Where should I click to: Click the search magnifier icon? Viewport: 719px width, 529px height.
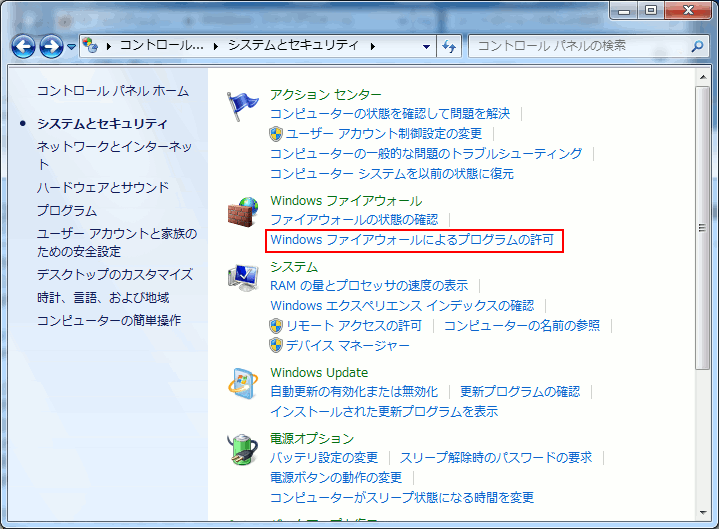[x=697, y=46]
